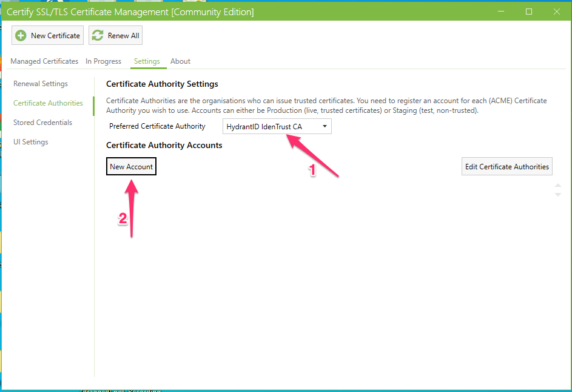Click the Preferred Certificate Authority label
This screenshot has width=572, height=392.
(157, 126)
